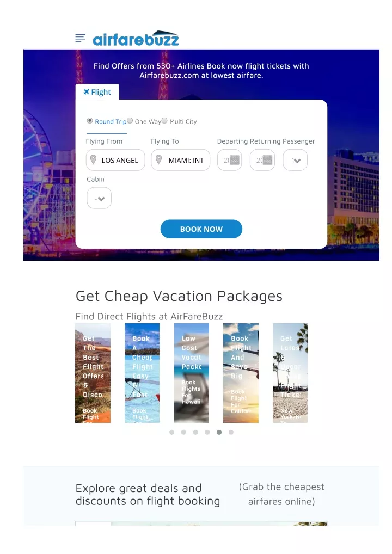Edit the MIAMI Flying To field
This screenshot has width=392, height=554.
181,160
